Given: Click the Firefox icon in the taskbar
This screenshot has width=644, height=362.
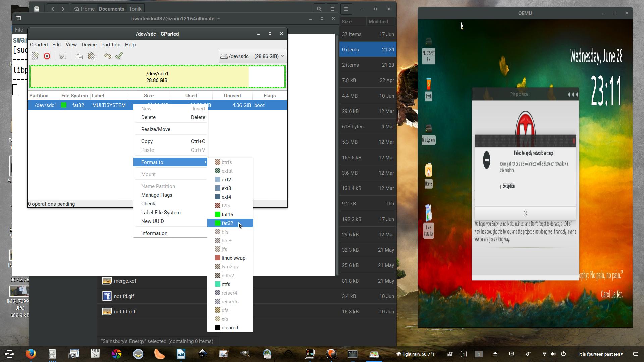Looking at the screenshot, I should pyautogui.click(x=31, y=354).
